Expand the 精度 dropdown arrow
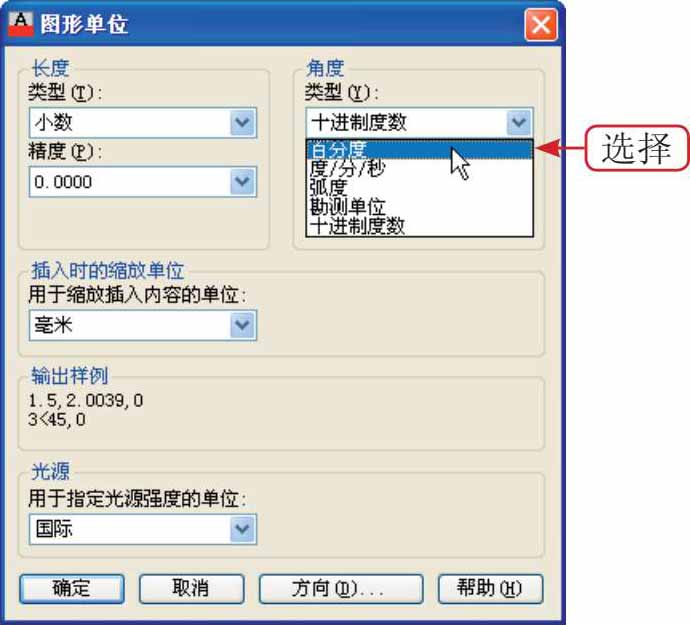 point(242,181)
